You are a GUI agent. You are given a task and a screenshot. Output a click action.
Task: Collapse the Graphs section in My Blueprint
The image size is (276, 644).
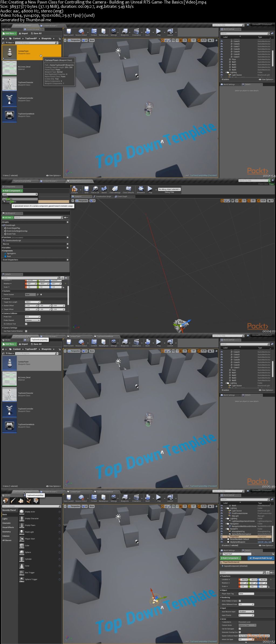(x=2, y=222)
